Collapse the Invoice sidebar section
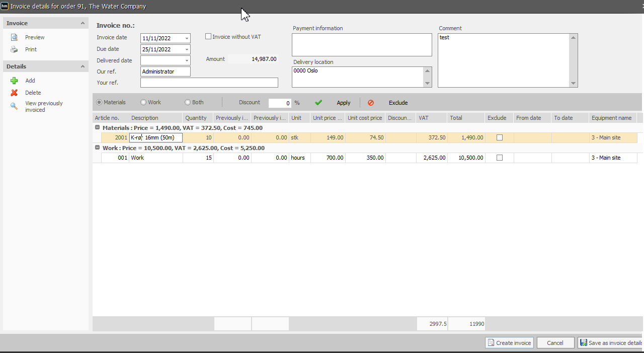The image size is (644, 353). 83,23
